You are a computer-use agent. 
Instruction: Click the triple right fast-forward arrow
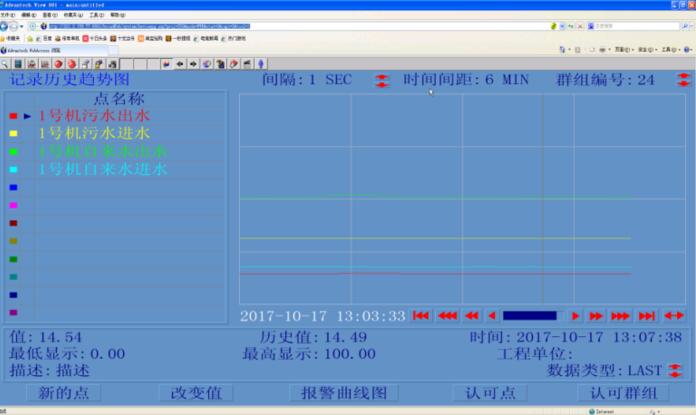[620, 316]
